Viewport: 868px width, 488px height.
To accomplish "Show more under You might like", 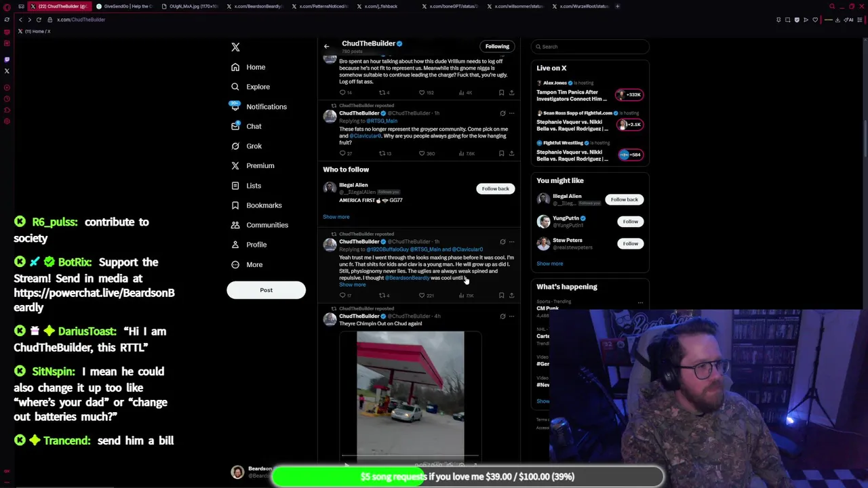I will click(x=550, y=264).
